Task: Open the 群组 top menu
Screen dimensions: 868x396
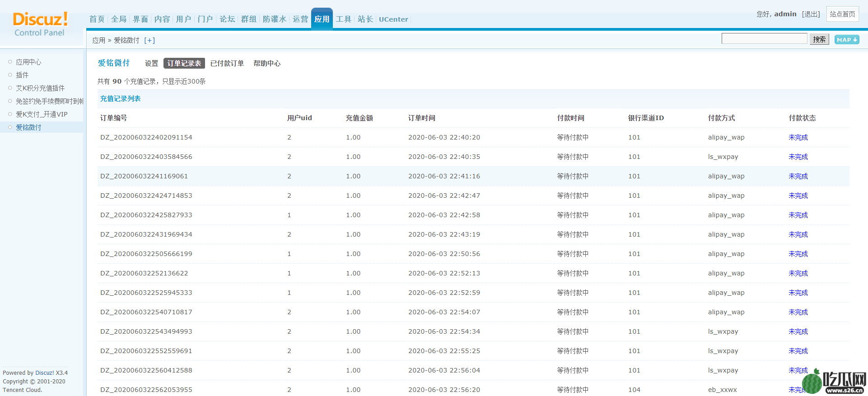Action: coord(249,19)
